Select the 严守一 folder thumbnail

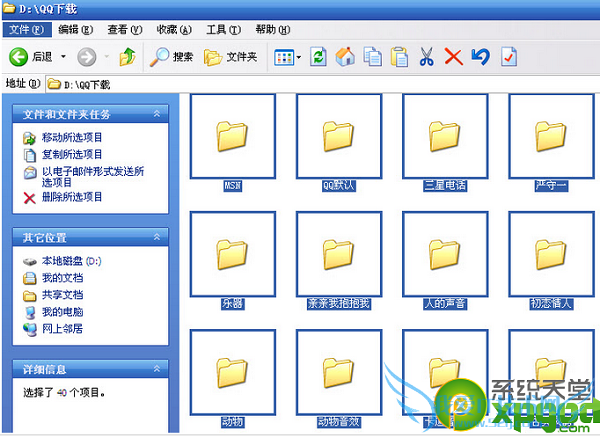tap(551, 136)
